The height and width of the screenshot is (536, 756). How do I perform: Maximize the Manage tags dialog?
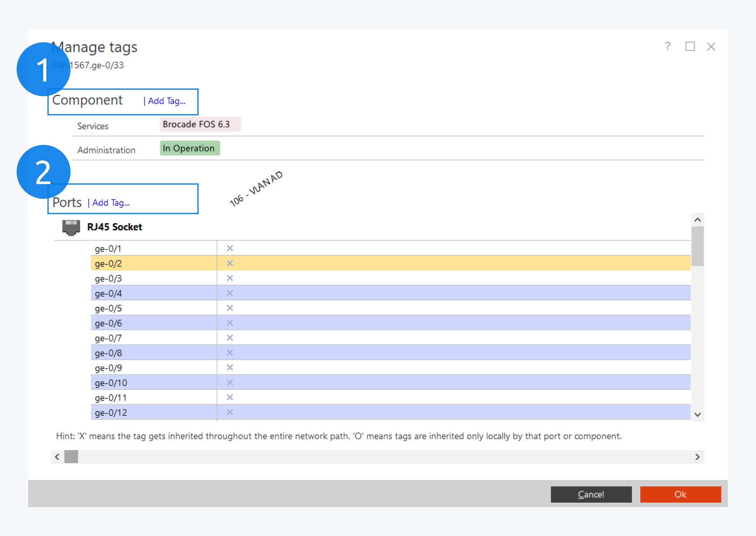tap(690, 46)
